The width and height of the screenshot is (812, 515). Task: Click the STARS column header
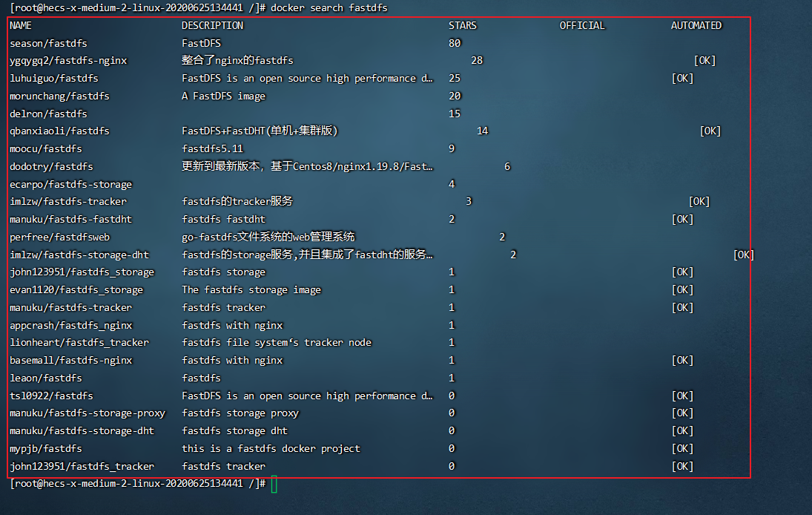[463, 25]
